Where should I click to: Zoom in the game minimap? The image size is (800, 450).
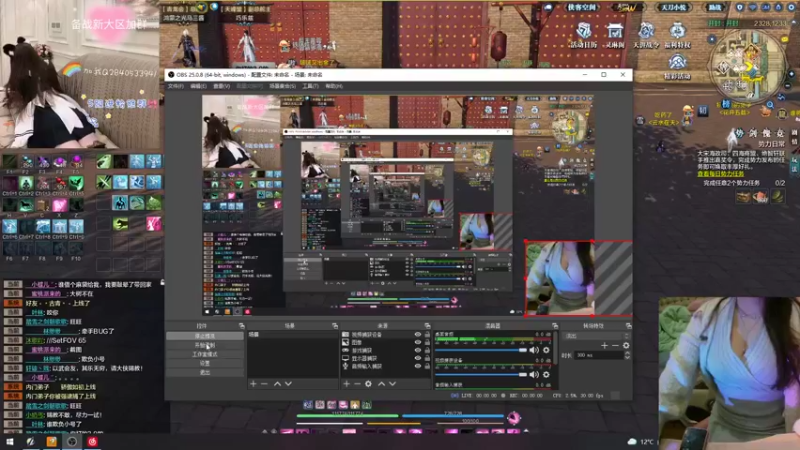(x=791, y=74)
